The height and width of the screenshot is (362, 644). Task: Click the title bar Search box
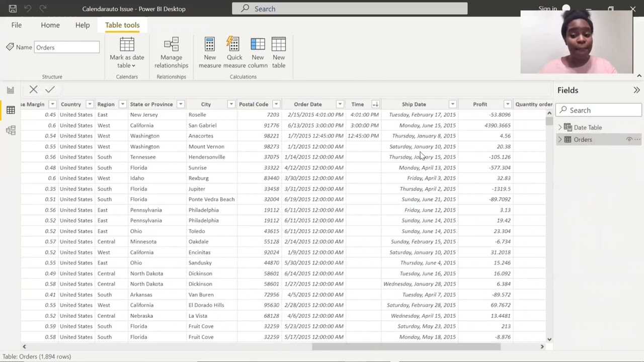pos(350,9)
